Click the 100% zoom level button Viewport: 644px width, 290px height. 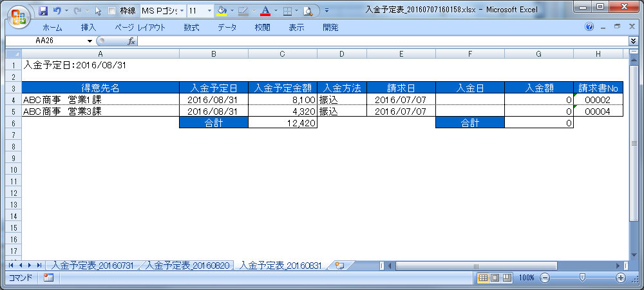[527, 278]
